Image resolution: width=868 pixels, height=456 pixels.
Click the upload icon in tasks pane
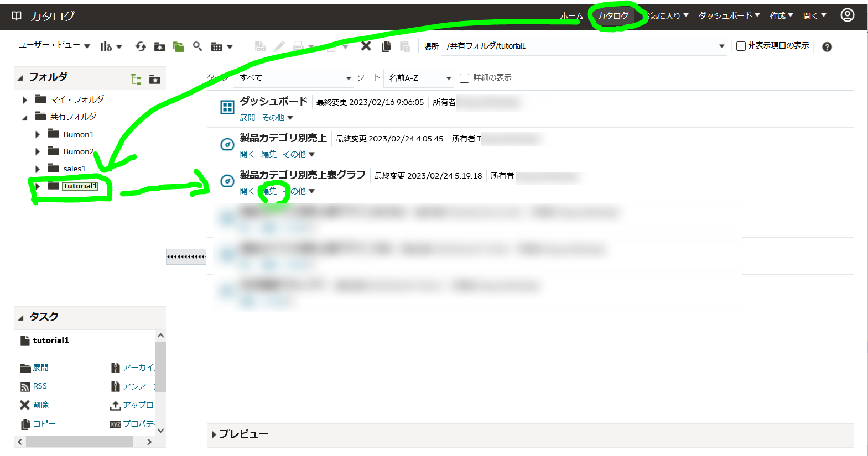coord(115,405)
